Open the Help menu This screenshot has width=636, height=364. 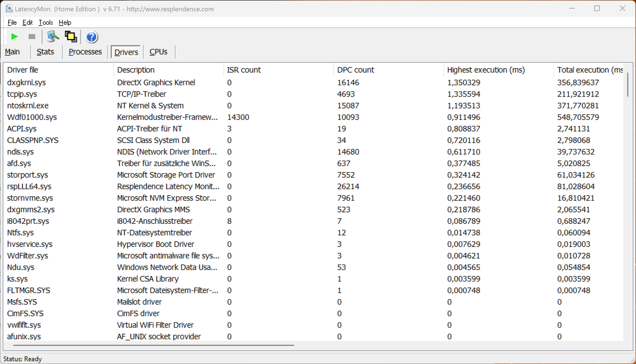coord(65,23)
